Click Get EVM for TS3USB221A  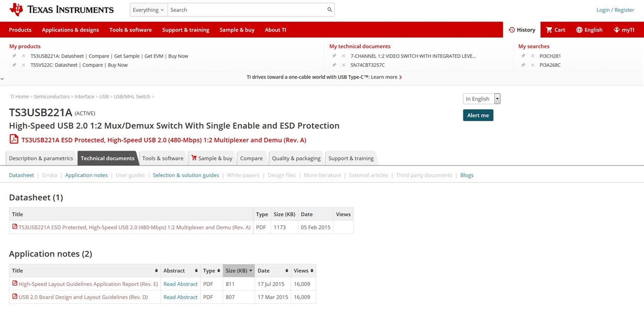(153, 56)
